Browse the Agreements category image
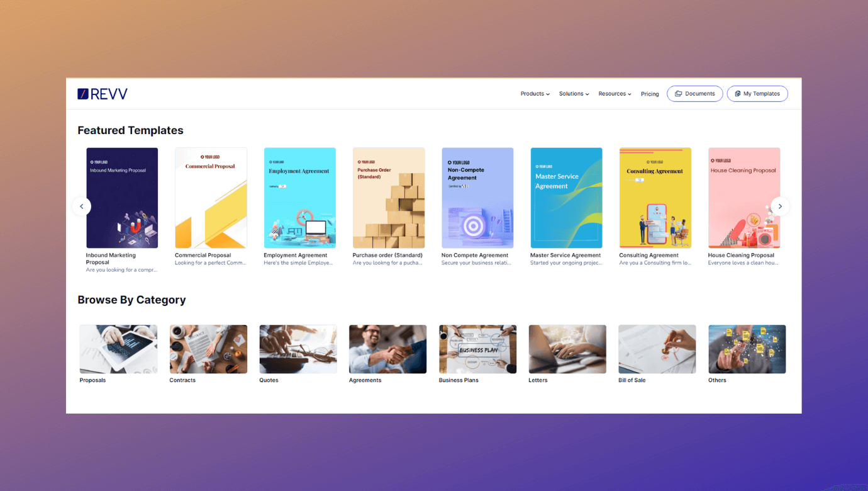Image resolution: width=868 pixels, height=491 pixels. [x=388, y=349]
